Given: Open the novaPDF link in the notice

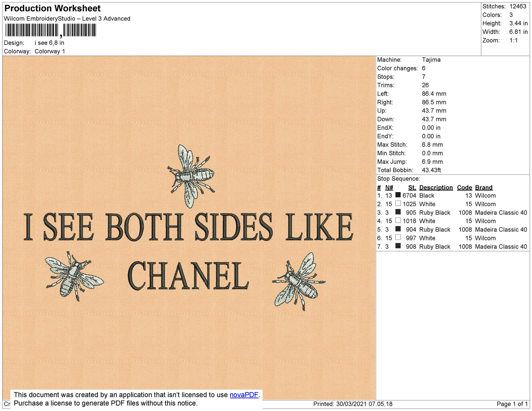Looking at the screenshot, I should pos(244,395).
